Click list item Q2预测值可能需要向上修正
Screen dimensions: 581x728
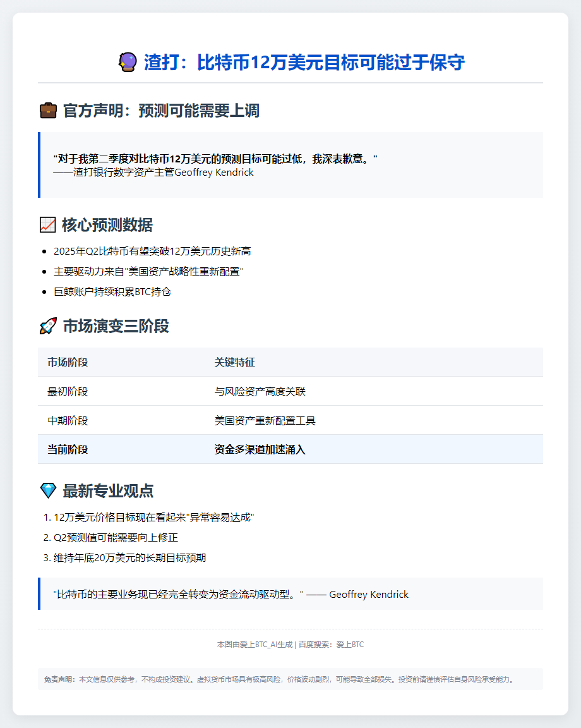tap(116, 538)
